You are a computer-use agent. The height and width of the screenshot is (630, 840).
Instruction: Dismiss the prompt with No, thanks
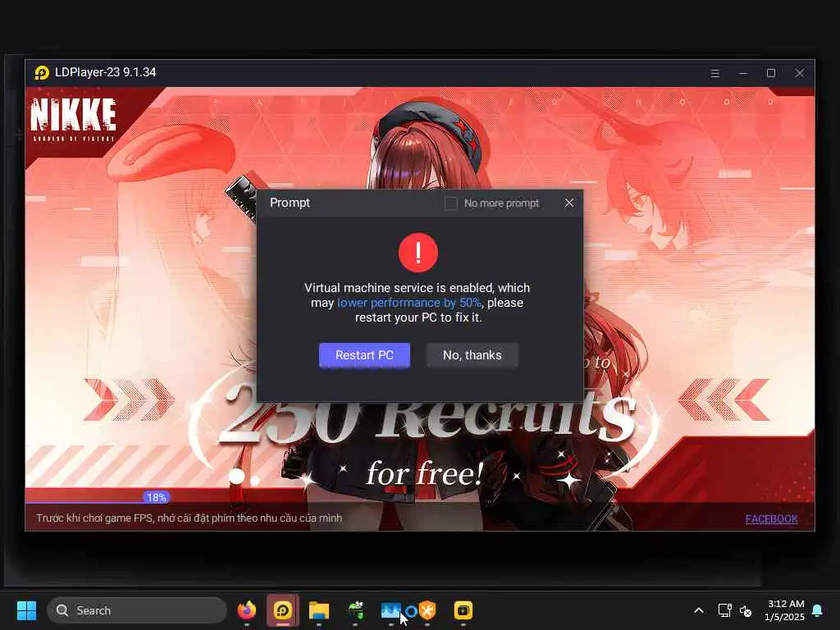472,355
